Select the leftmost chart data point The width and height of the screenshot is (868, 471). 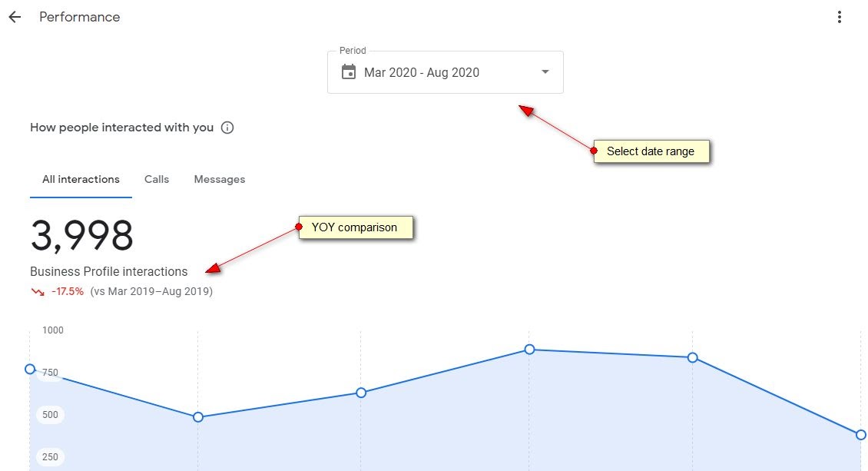[30, 369]
